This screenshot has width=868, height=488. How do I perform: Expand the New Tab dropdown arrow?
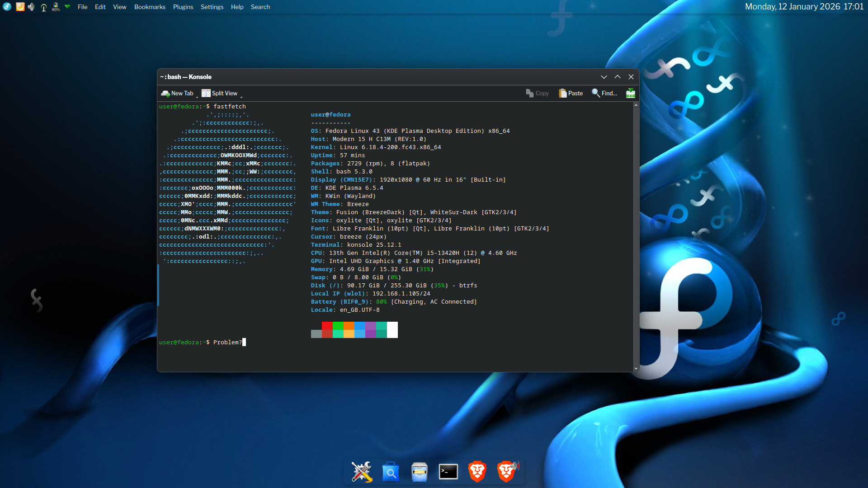point(197,97)
